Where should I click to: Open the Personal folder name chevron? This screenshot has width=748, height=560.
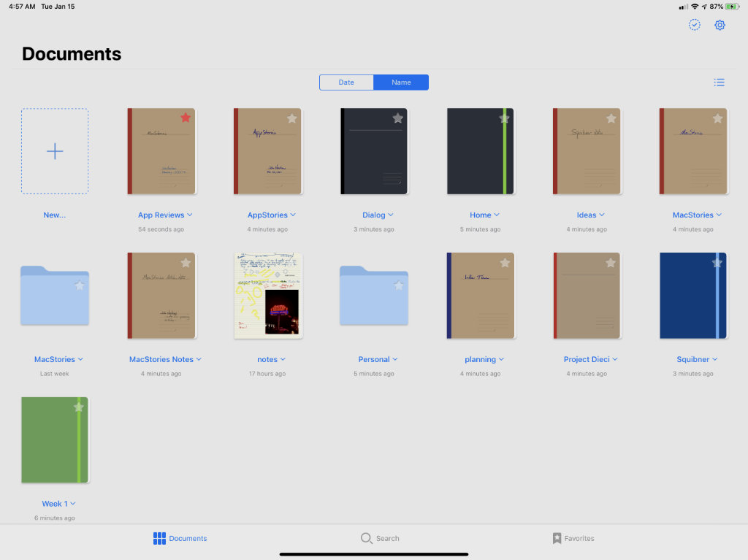(395, 359)
